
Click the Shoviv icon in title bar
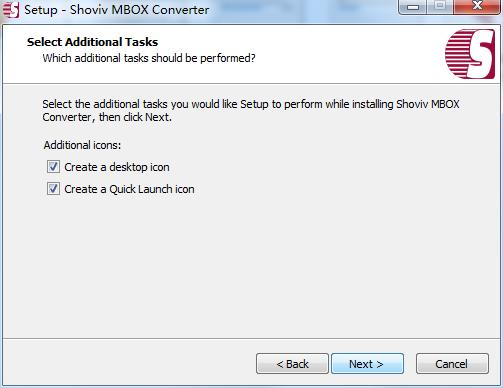coord(11,10)
